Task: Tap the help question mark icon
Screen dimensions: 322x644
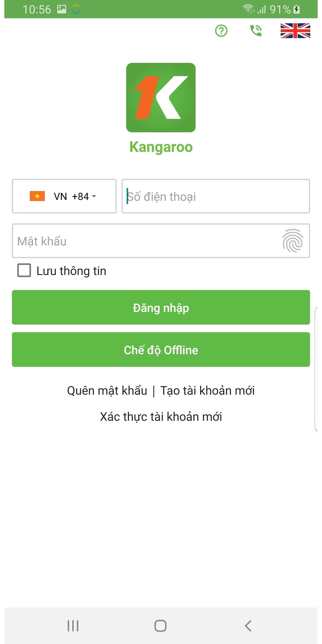Action: (221, 31)
